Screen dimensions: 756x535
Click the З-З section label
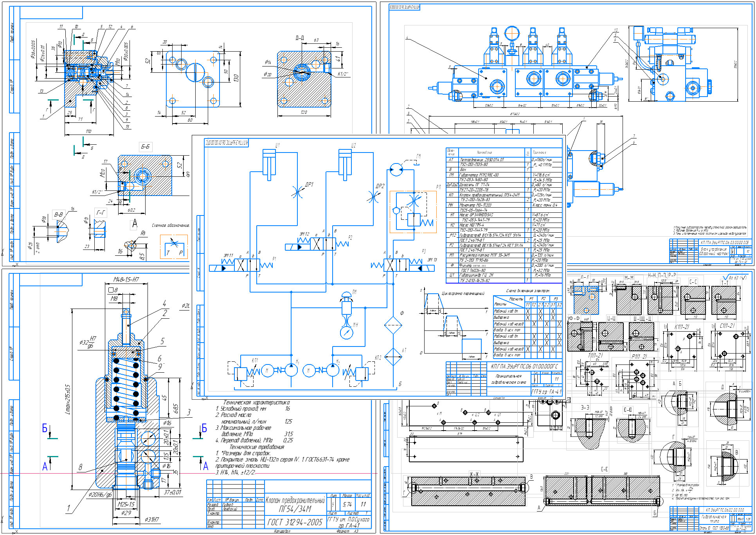coord(585,408)
